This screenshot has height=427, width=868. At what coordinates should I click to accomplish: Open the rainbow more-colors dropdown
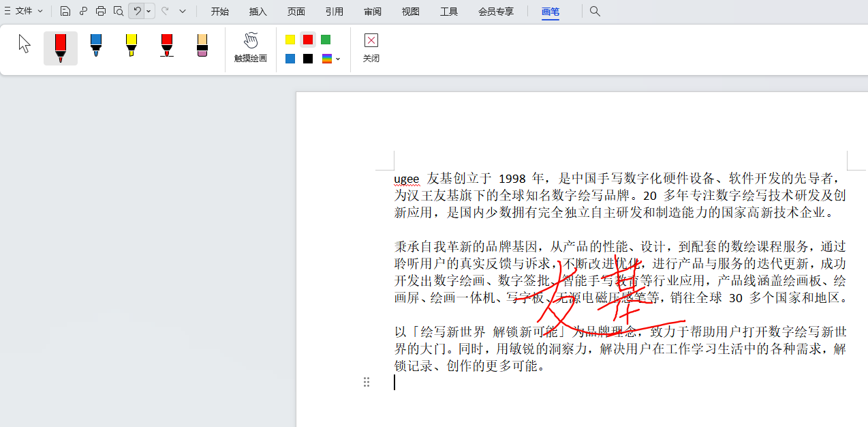331,59
